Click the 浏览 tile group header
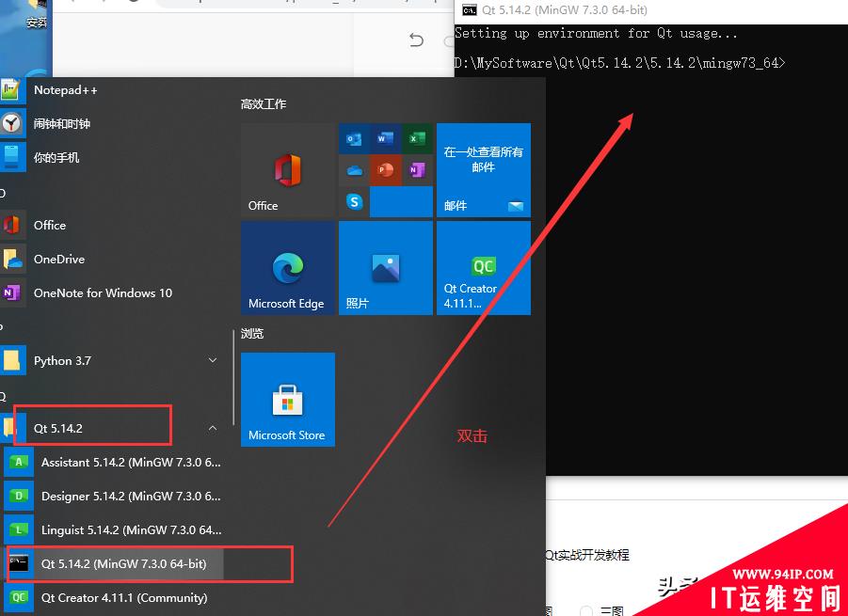The height and width of the screenshot is (616, 848). coord(252,334)
